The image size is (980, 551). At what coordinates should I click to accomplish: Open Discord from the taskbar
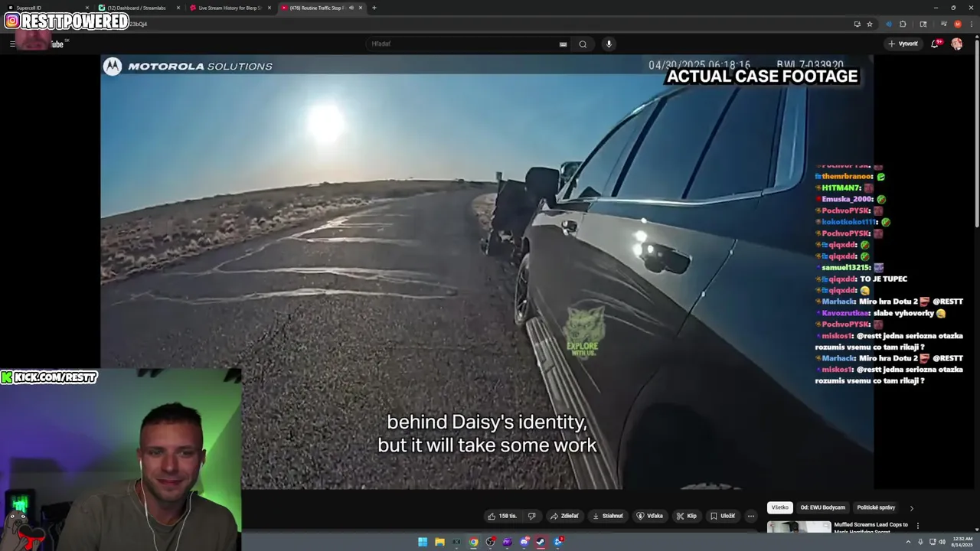tap(524, 542)
